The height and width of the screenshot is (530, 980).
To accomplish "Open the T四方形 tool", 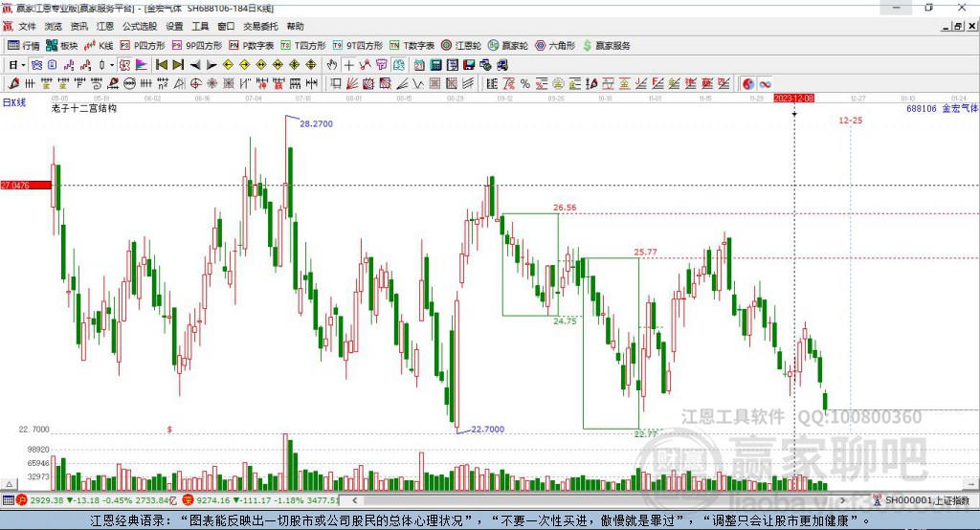I will (303, 46).
